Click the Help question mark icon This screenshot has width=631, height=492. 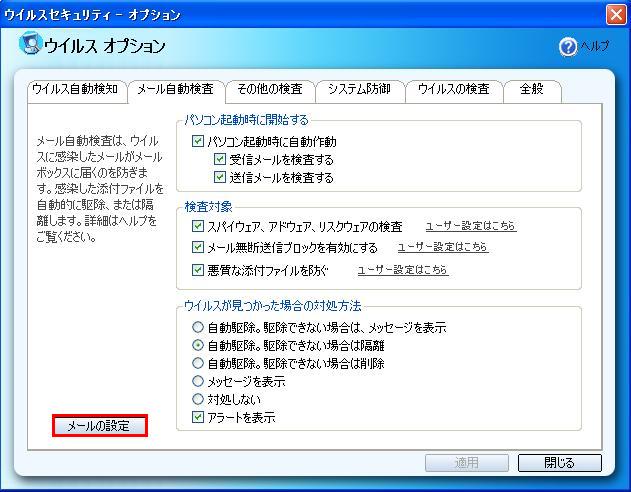(568, 47)
